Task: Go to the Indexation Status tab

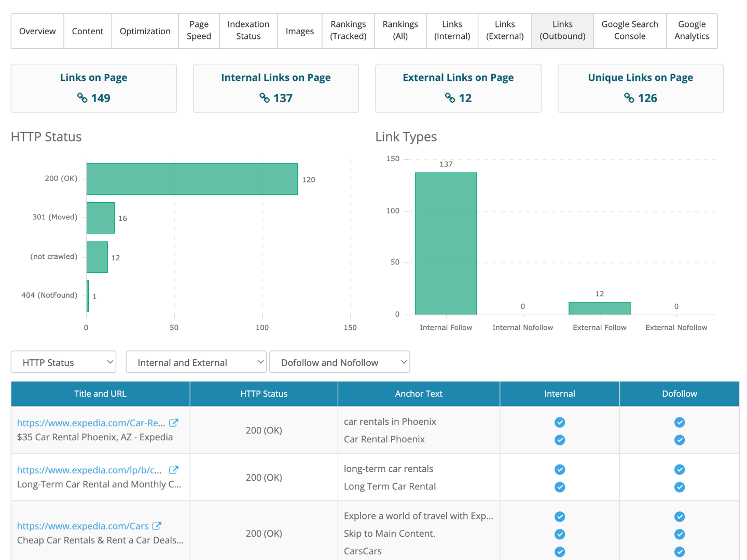Action: click(248, 31)
